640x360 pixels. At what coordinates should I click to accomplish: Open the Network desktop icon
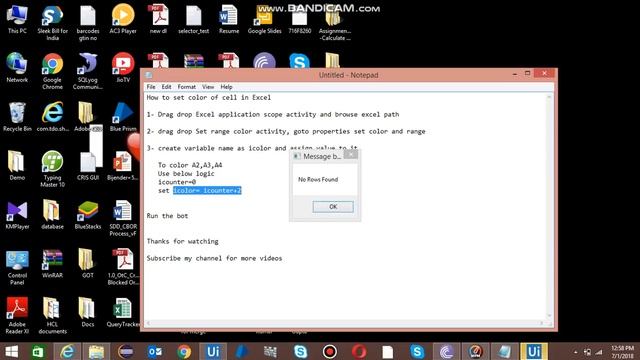(17, 68)
